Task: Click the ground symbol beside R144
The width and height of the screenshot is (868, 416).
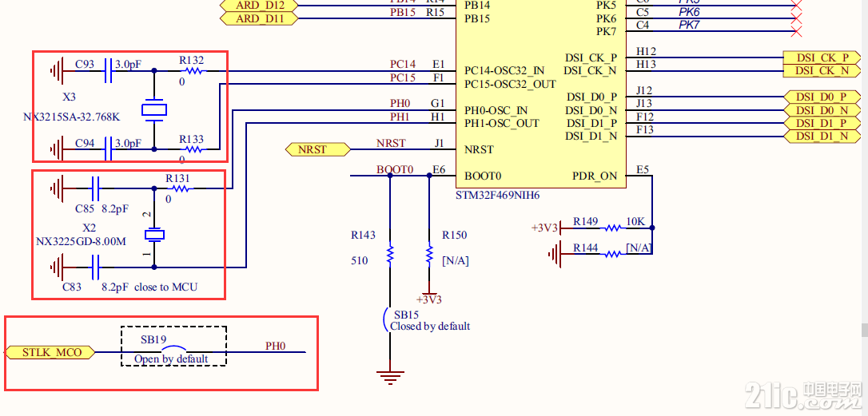Action: (555, 254)
